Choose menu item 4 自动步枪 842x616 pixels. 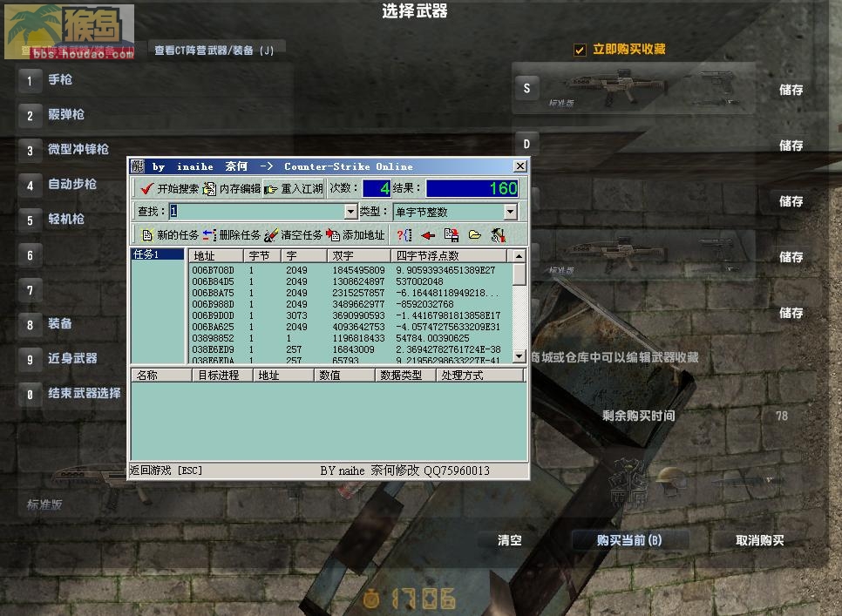73,185
